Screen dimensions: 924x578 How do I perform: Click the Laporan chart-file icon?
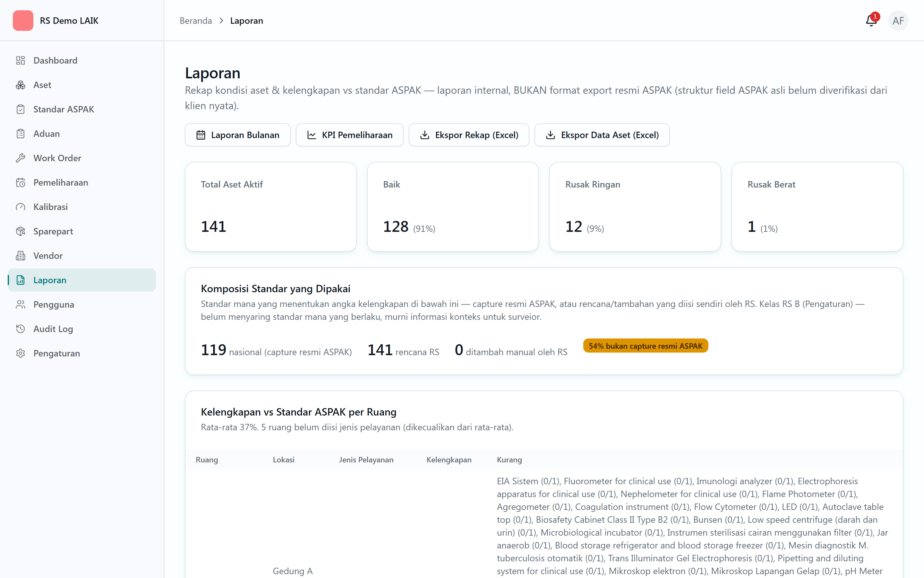coord(21,280)
